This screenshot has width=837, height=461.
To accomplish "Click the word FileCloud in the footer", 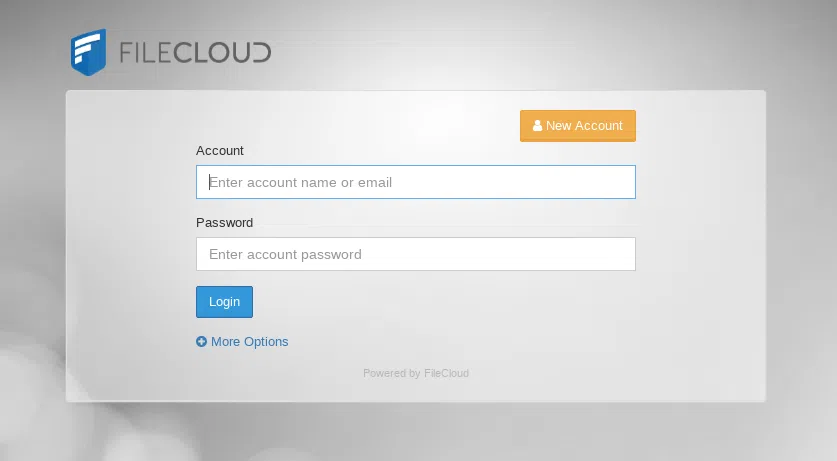I will [446, 374].
